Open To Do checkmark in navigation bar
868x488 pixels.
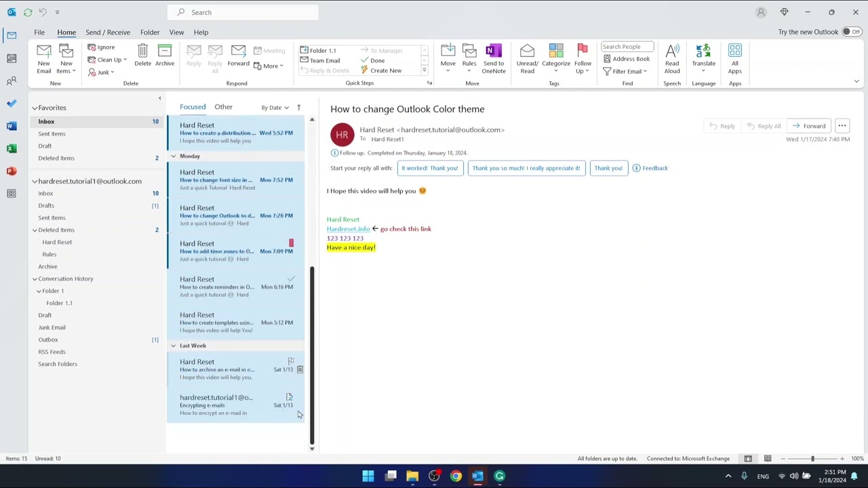(x=12, y=103)
